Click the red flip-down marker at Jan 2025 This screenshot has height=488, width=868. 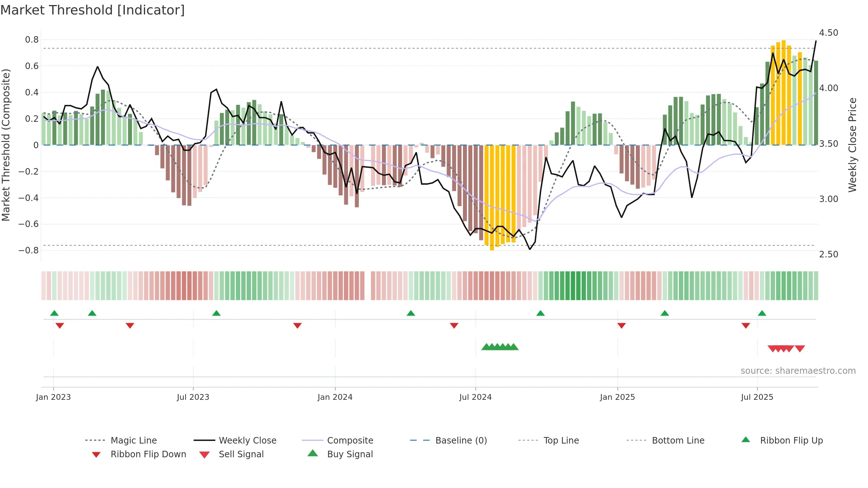622,326
